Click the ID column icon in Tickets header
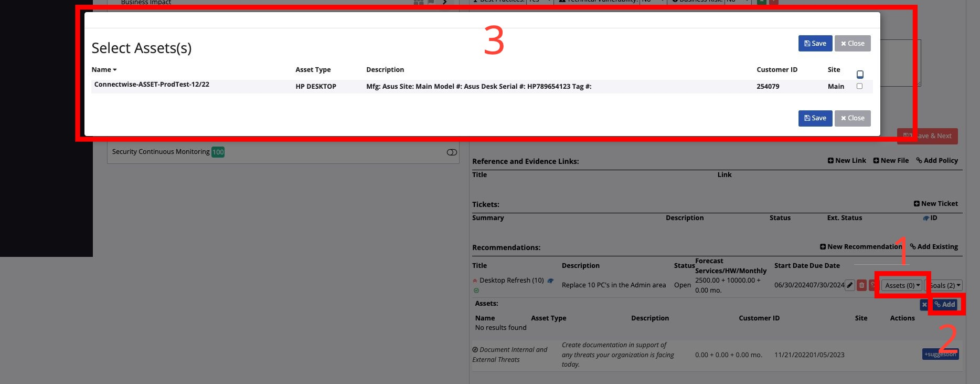The height and width of the screenshot is (384, 980). click(x=926, y=218)
